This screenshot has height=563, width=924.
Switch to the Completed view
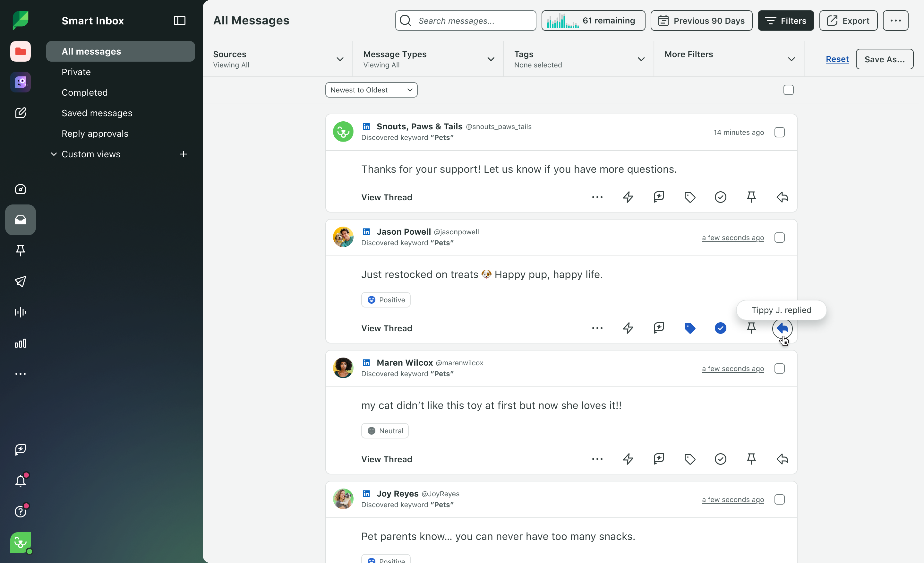pyautogui.click(x=84, y=92)
